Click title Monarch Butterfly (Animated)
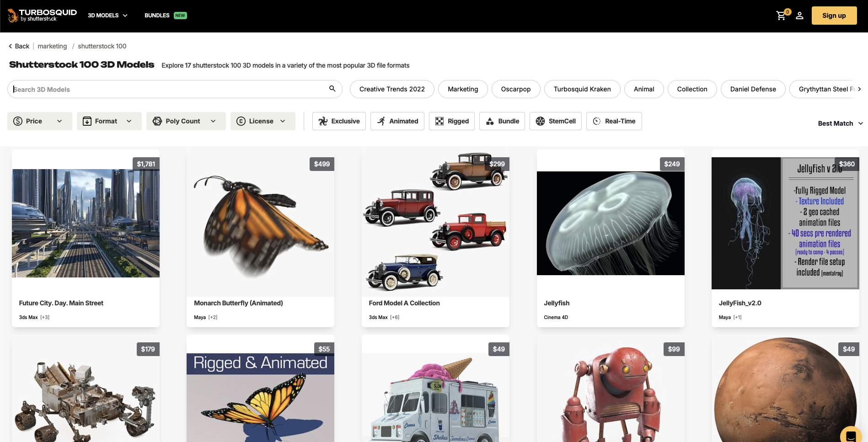The width and height of the screenshot is (868, 442). point(238,303)
